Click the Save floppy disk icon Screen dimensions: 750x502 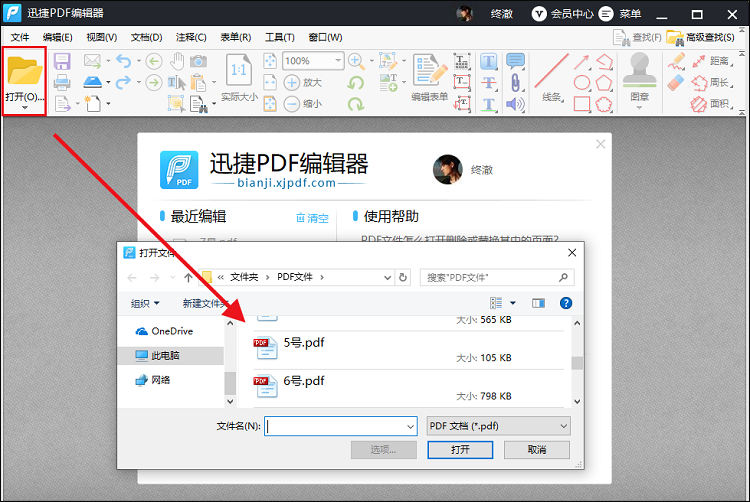62,61
